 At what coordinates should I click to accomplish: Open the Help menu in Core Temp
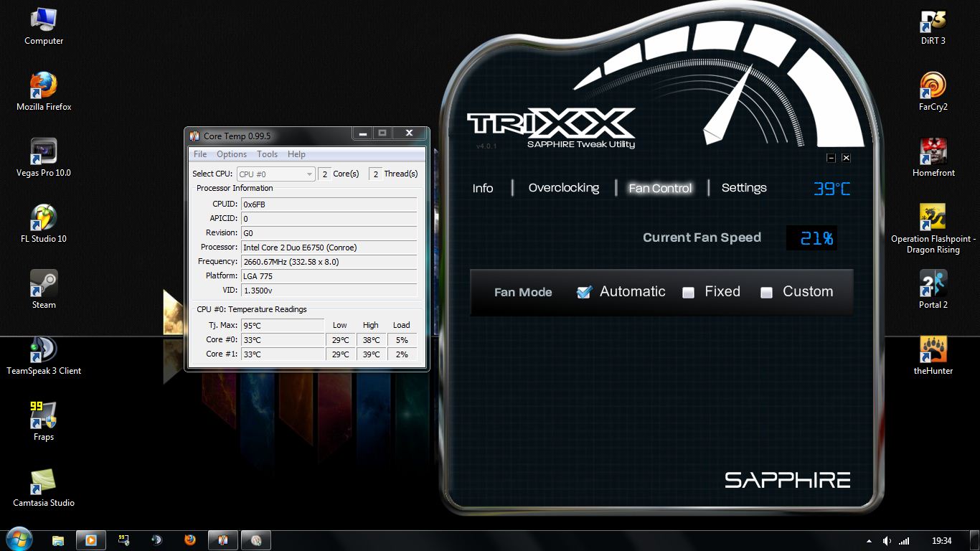296,154
